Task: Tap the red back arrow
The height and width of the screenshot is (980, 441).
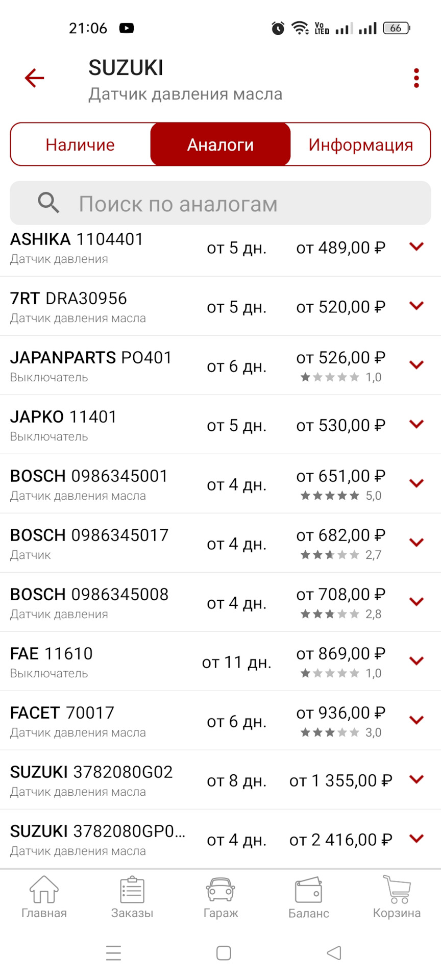Action: pos(34,78)
